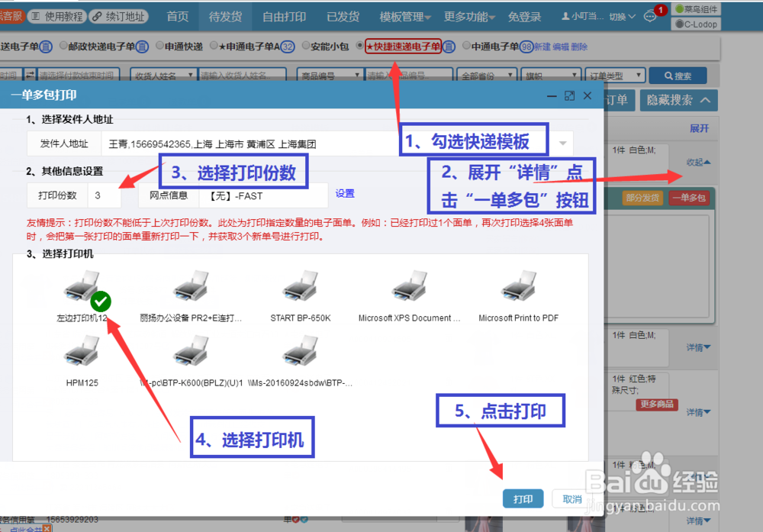Select the "Microsoft Print to PDF" printer icon
This screenshot has width=763, height=532.
pos(517,286)
